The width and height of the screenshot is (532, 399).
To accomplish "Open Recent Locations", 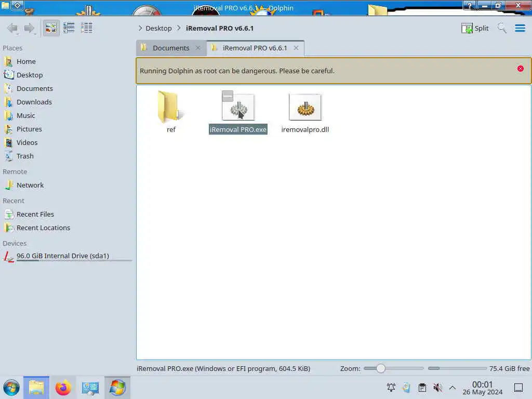I will click(44, 228).
